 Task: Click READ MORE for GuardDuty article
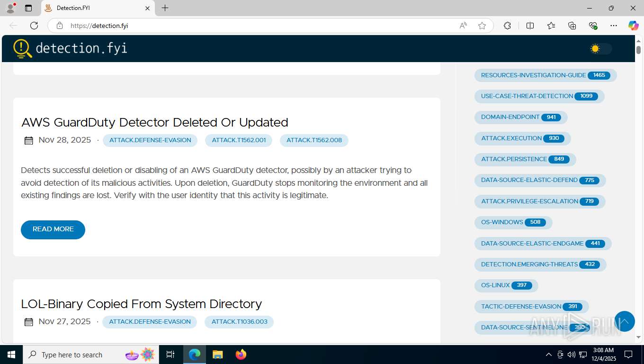pyautogui.click(x=53, y=229)
